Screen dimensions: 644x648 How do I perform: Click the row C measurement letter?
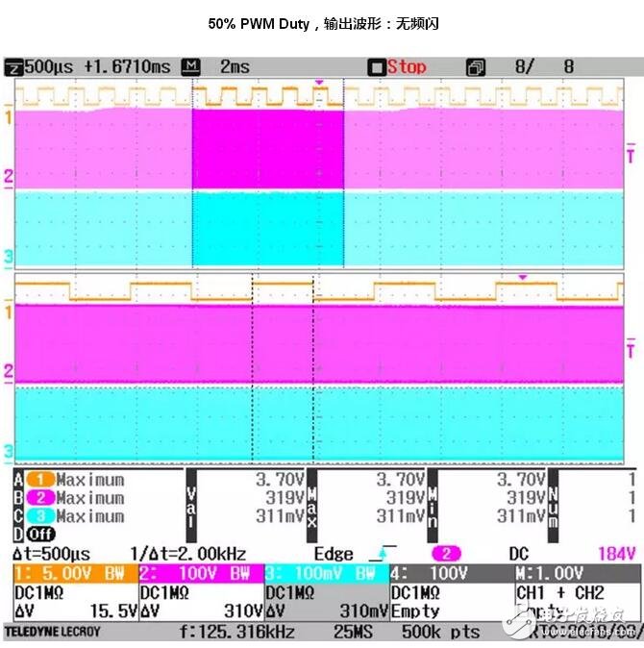click(18, 515)
